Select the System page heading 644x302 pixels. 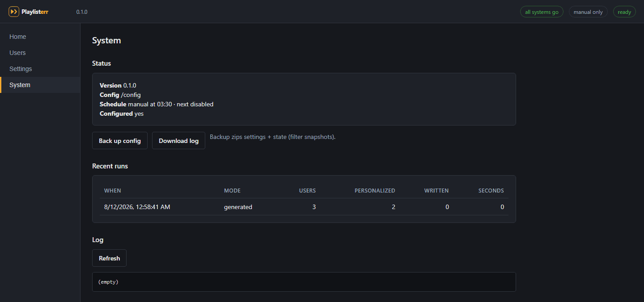[x=106, y=41]
